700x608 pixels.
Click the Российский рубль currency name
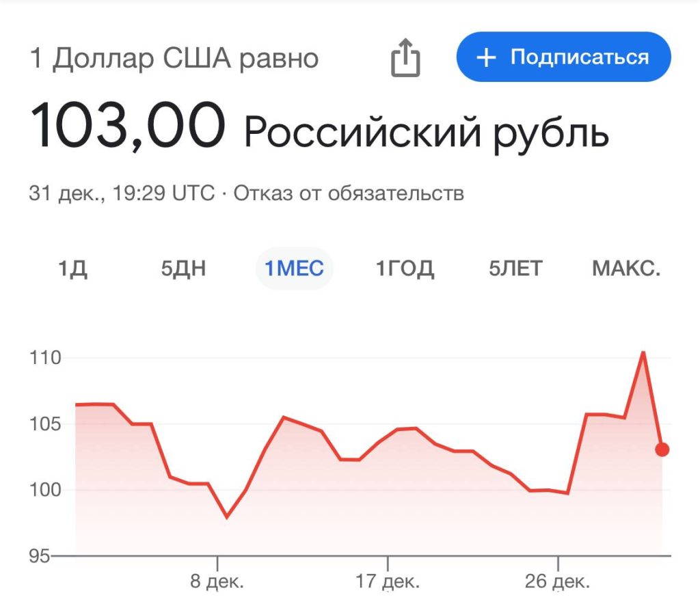tap(426, 131)
